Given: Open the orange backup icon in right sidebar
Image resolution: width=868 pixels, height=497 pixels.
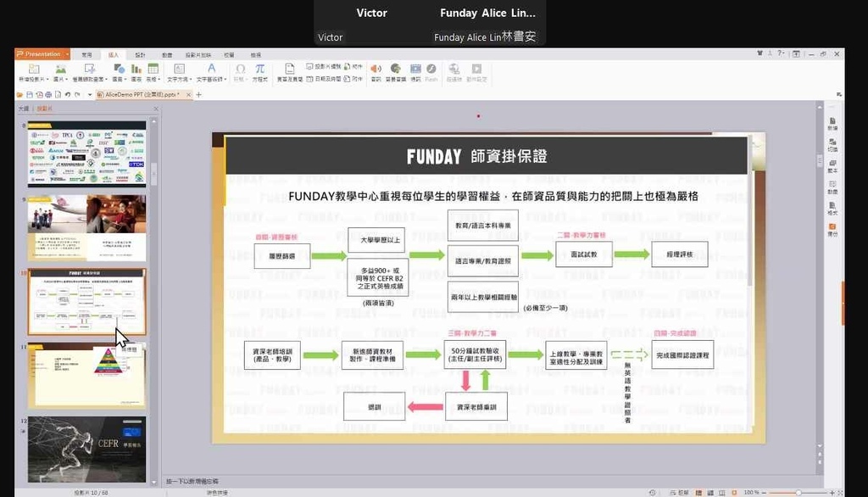Looking at the screenshot, I should point(832,229).
